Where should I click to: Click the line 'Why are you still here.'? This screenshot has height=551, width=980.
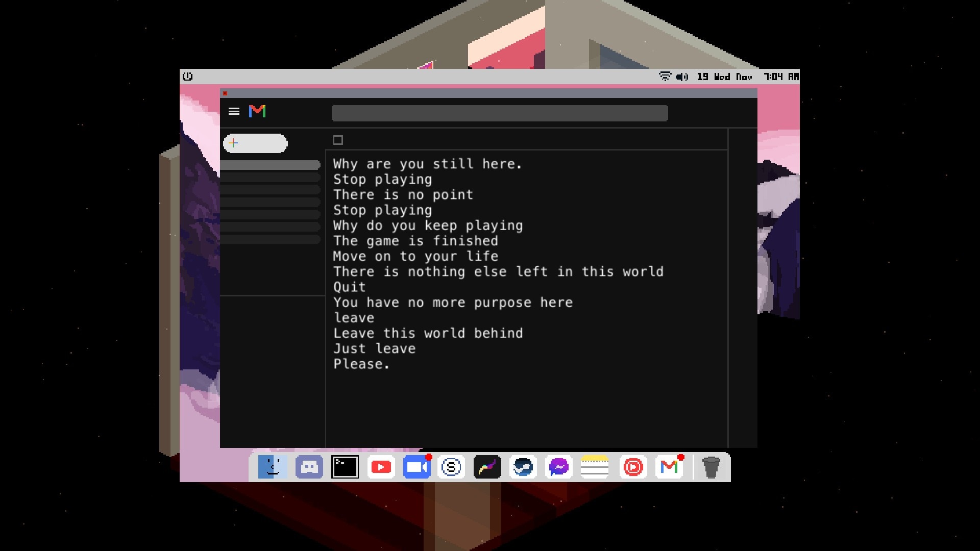point(428,164)
